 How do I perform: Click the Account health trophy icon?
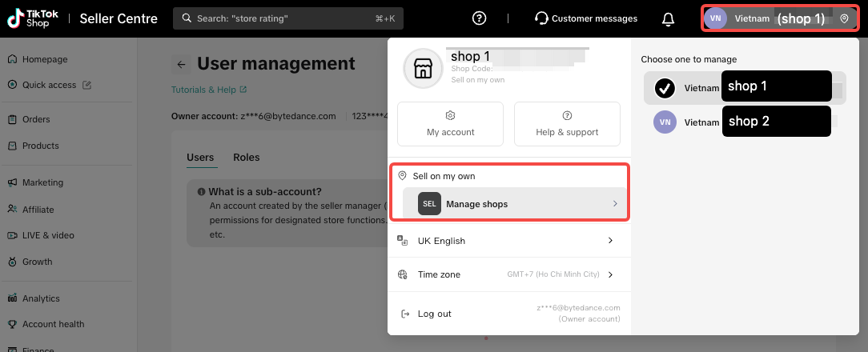12,324
